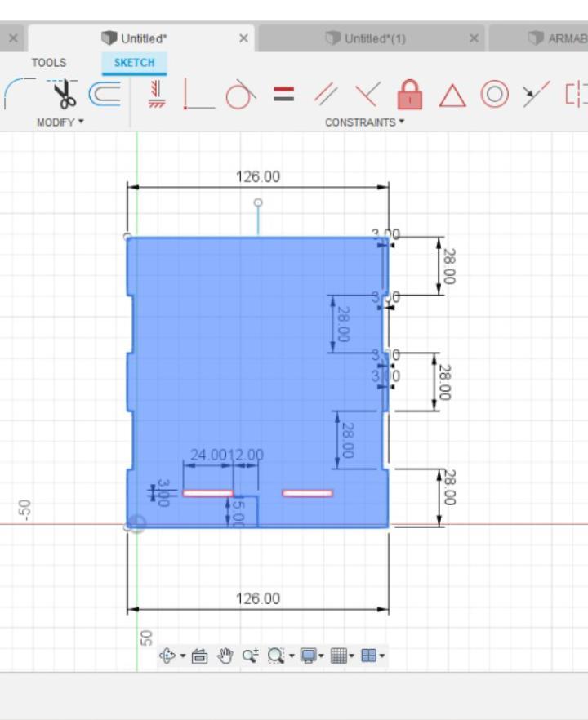Select the bottommost right 28.00 dimension

pyautogui.click(x=449, y=487)
